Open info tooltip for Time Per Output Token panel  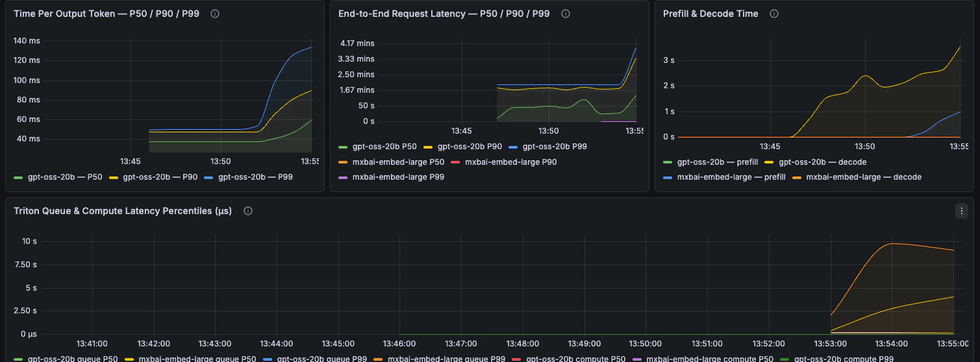click(215, 14)
